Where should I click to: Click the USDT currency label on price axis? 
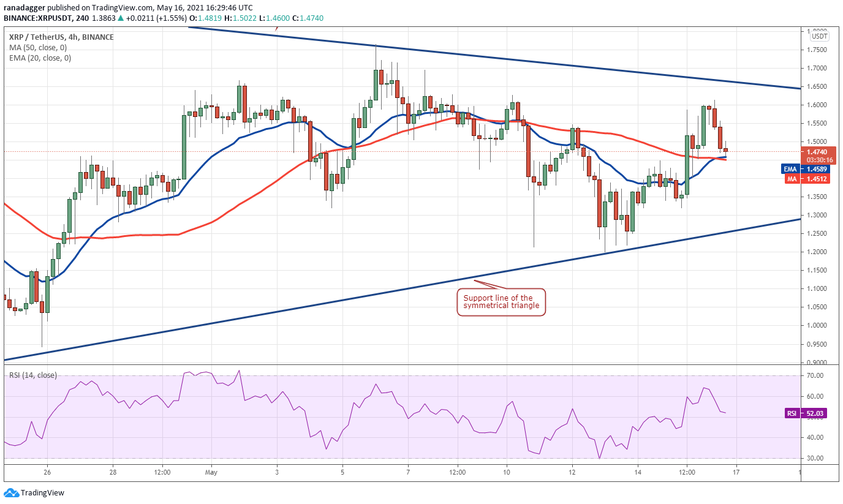pos(819,36)
